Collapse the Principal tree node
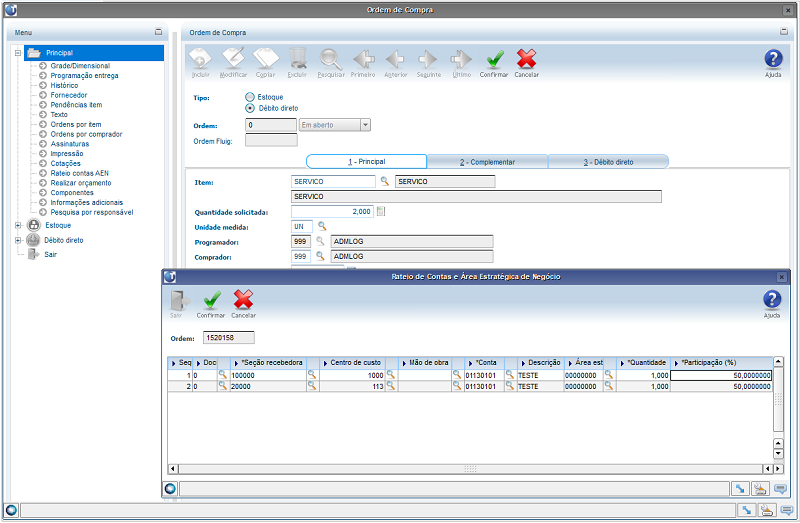 click(18, 53)
